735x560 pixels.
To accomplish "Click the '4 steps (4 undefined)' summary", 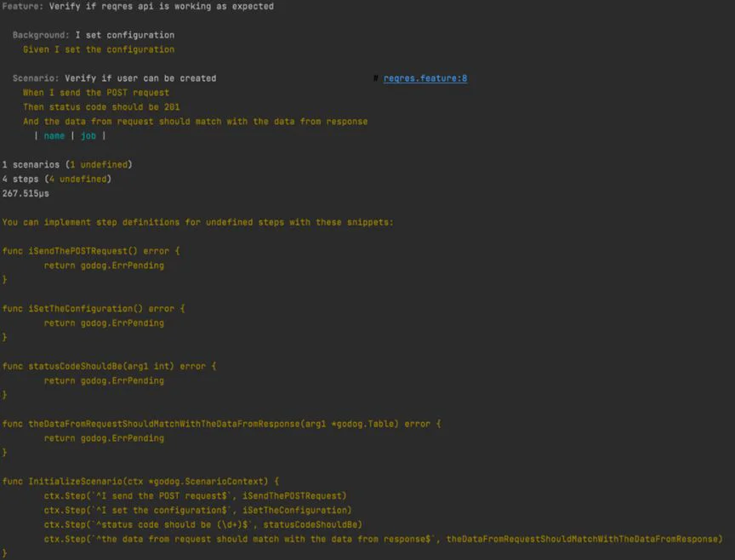I will [57, 180].
